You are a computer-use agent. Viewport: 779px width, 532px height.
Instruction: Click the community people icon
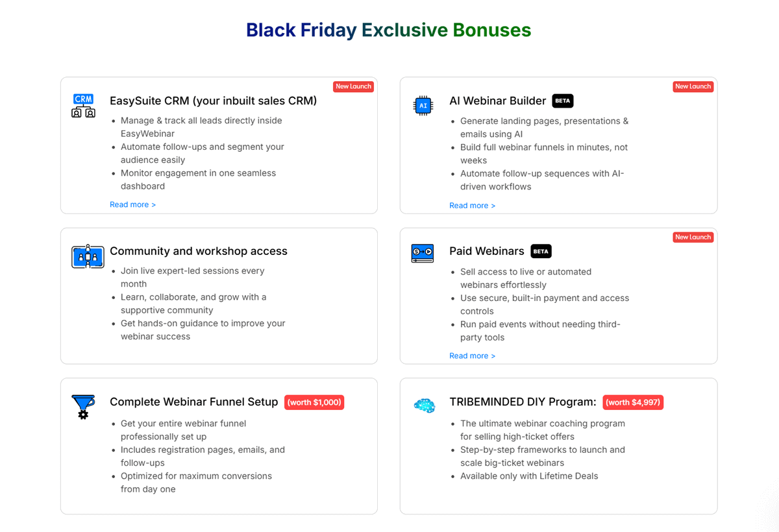pos(88,256)
